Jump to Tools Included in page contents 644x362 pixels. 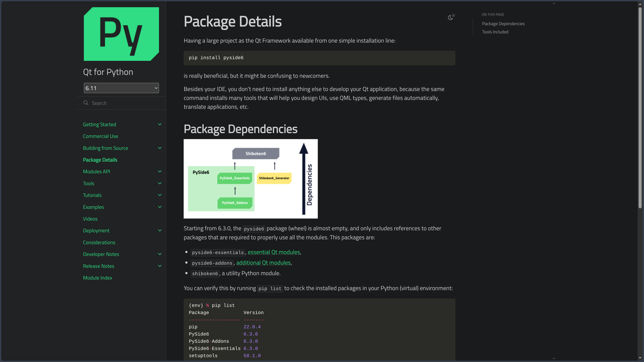pyautogui.click(x=495, y=32)
